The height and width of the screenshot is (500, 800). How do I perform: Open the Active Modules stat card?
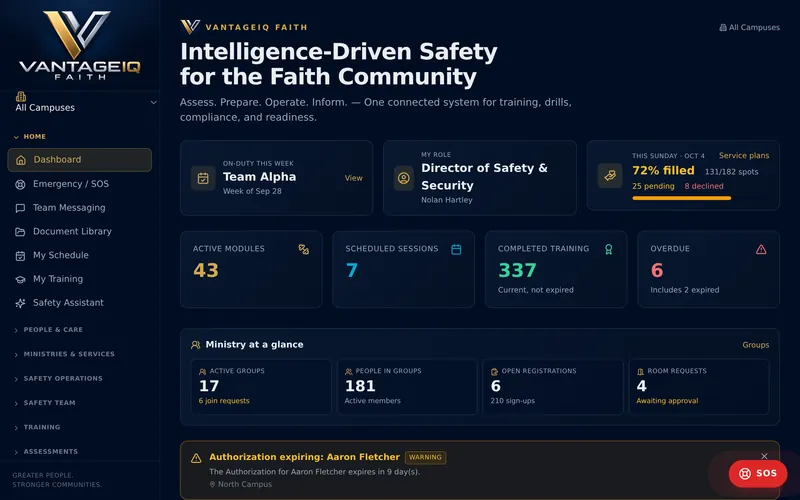[x=251, y=269]
